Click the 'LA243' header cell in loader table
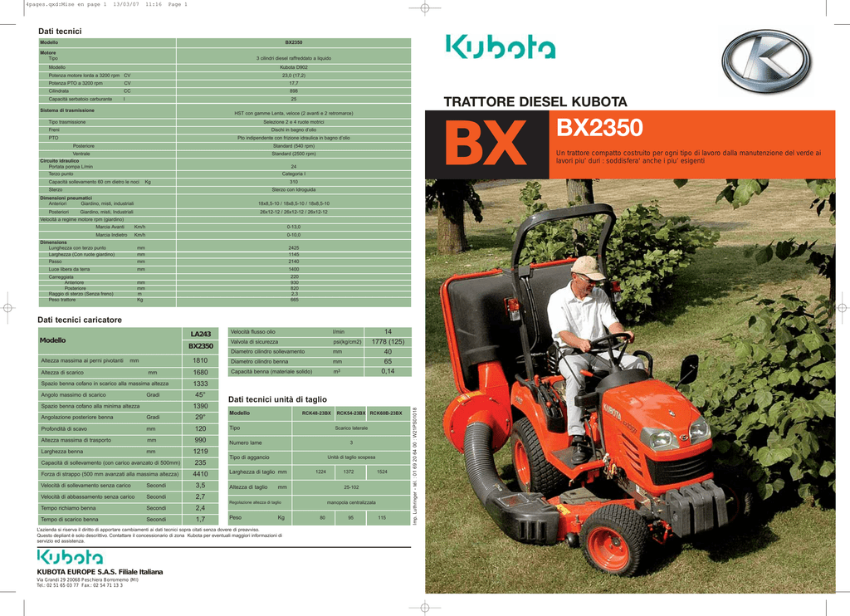This screenshot has width=850, height=616. click(x=201, y=334)
